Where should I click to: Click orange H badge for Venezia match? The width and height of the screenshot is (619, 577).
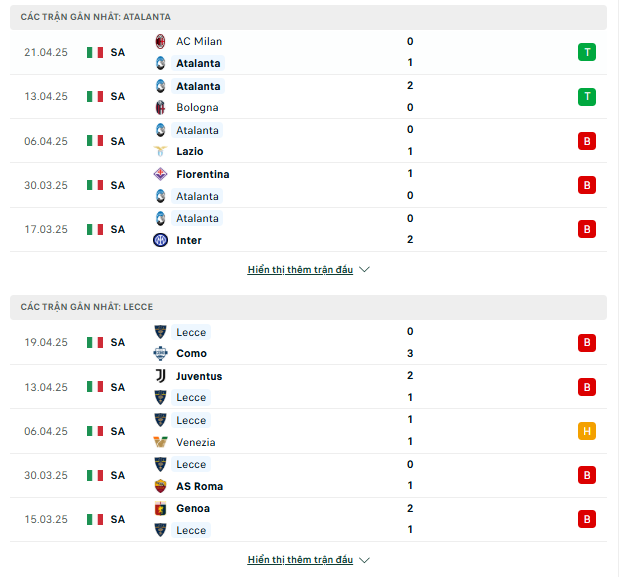[x=587, y=431]
